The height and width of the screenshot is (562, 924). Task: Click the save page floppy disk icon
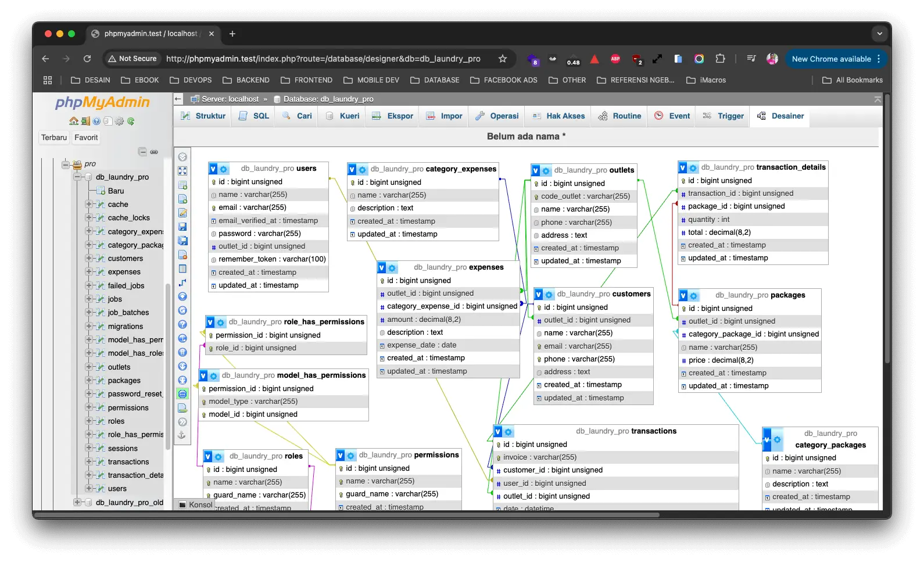point(182,227)
